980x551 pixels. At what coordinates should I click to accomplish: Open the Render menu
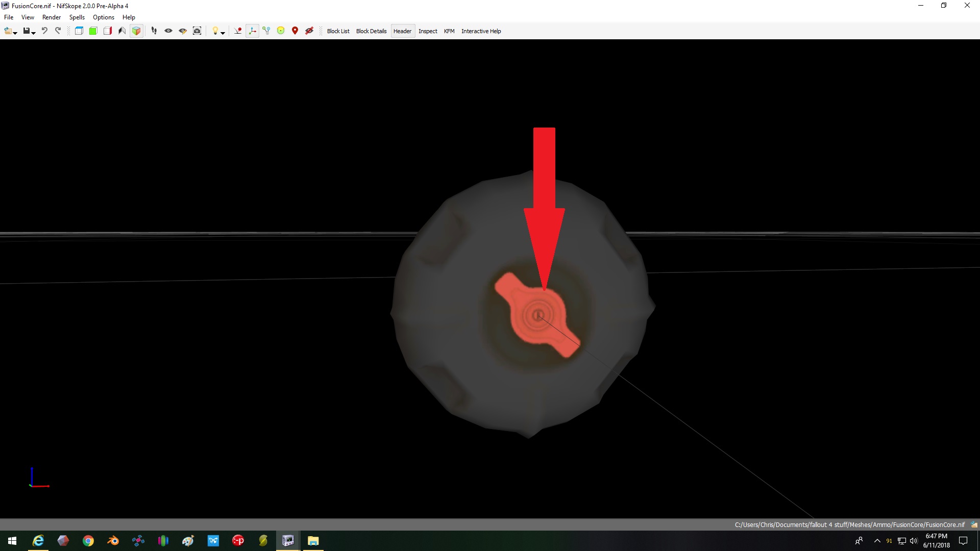[52, 17]
